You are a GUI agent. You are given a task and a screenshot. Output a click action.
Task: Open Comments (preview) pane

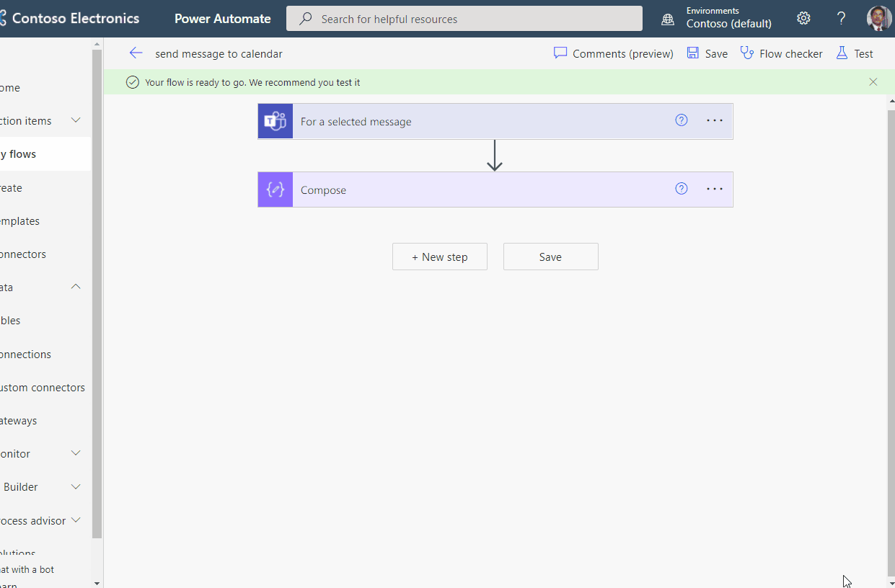(x=614, y=53)
